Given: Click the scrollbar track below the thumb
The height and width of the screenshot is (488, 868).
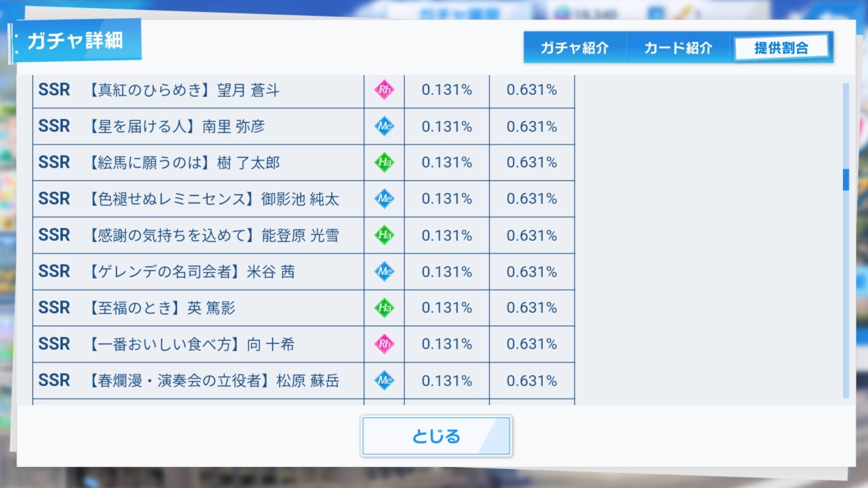Looking at the screenshot, I should pyautogui.click(x=846, y=294).
